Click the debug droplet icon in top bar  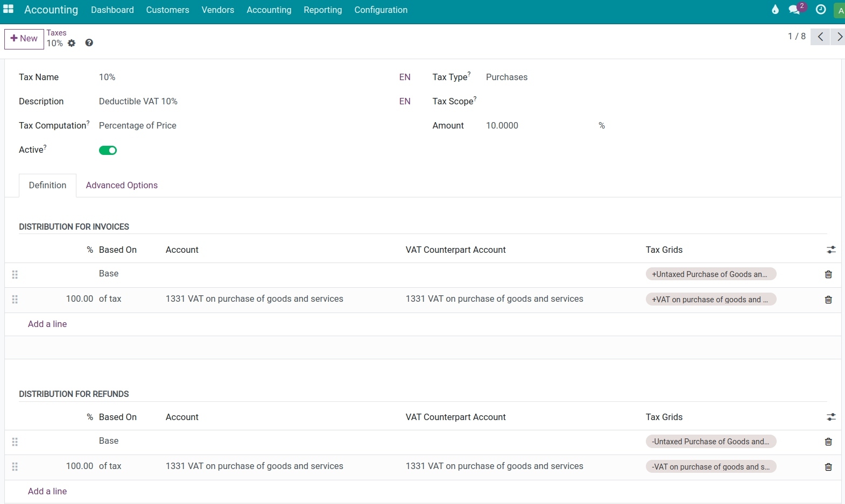tap(775, 9)
